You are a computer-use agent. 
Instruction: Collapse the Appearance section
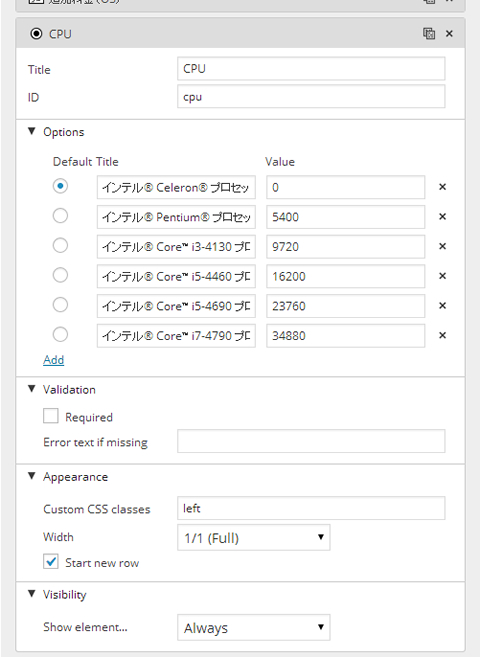pyautogui.click(x=32, y=476)
